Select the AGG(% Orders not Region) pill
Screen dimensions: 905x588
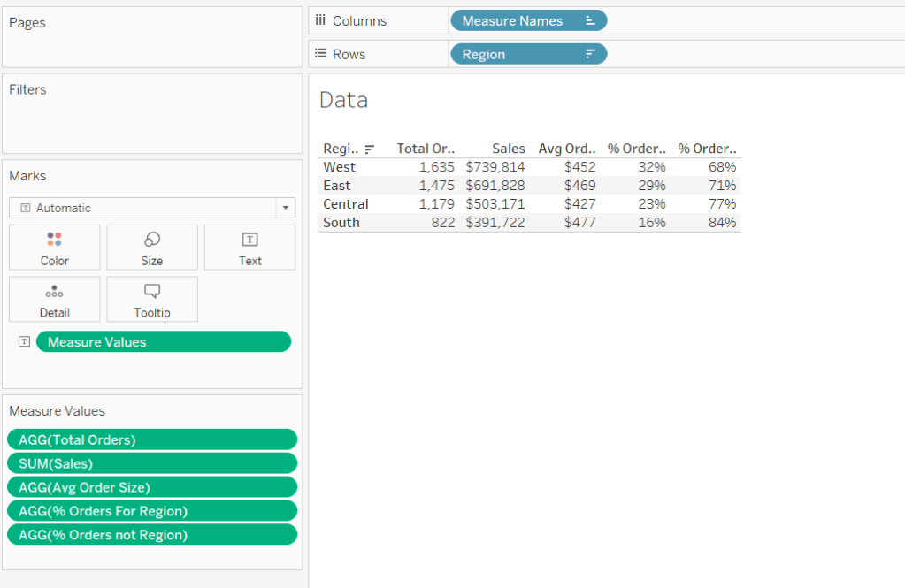pyautogui.click(x=151, y=535)
